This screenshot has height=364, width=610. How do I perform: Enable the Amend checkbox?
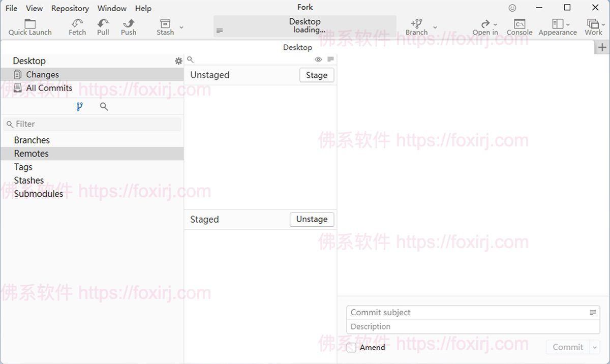[x=351, y=347]
